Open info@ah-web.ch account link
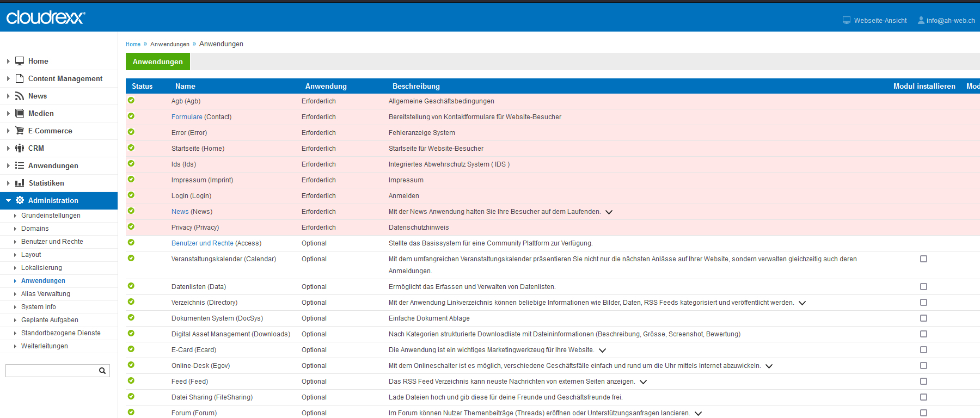980x418 pixels. (x=951, y=21)
